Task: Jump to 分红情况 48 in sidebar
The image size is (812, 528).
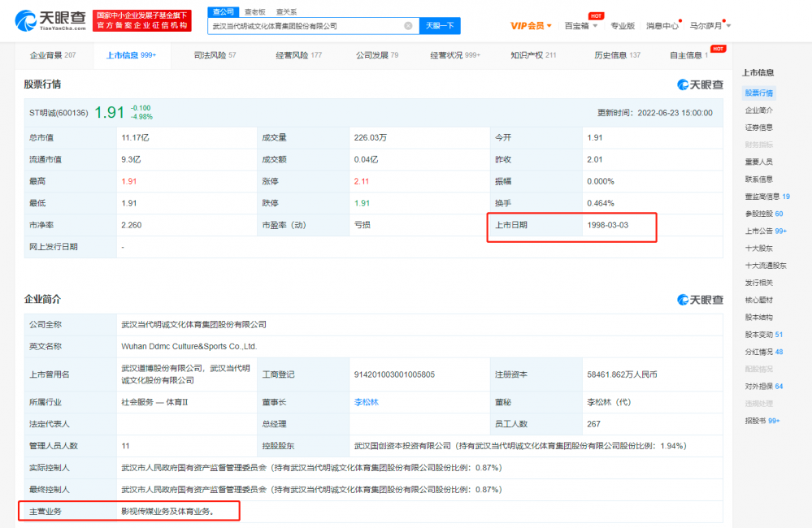Action: [x=764, y=352]
